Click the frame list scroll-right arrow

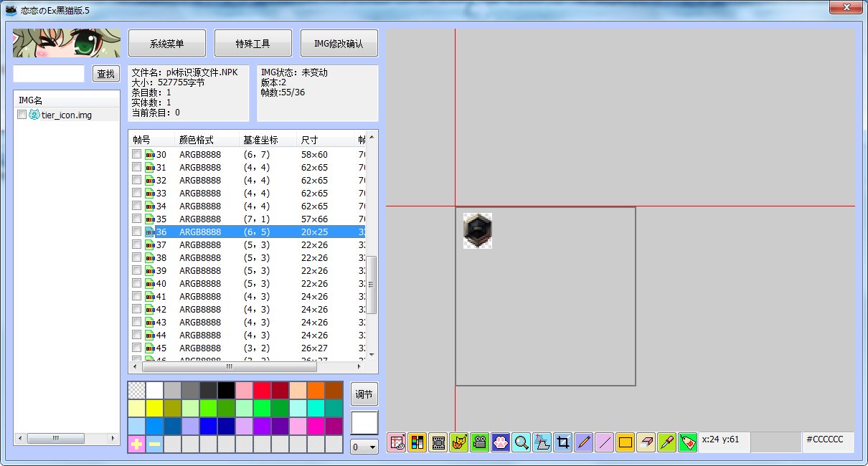(x=360, y=366)
